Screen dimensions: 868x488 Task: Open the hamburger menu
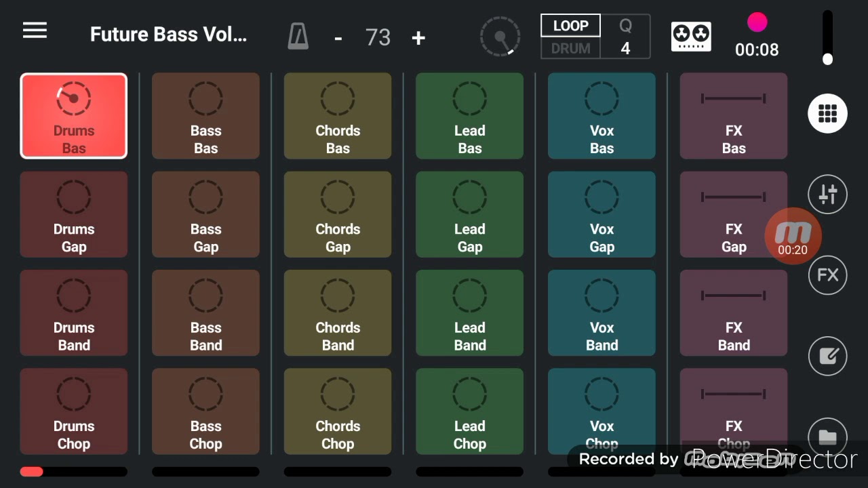click(x=35, y=30)
